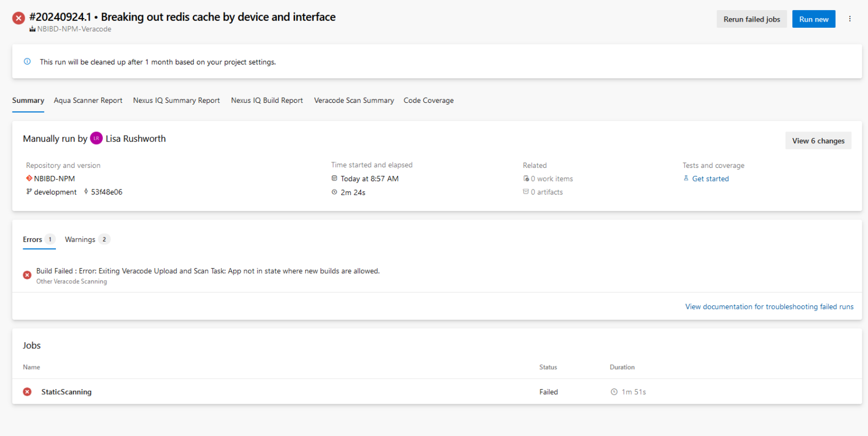The image size is (868, 436).
Task: Switch to the Code Coverage tab
Action: tap(428, 100)
